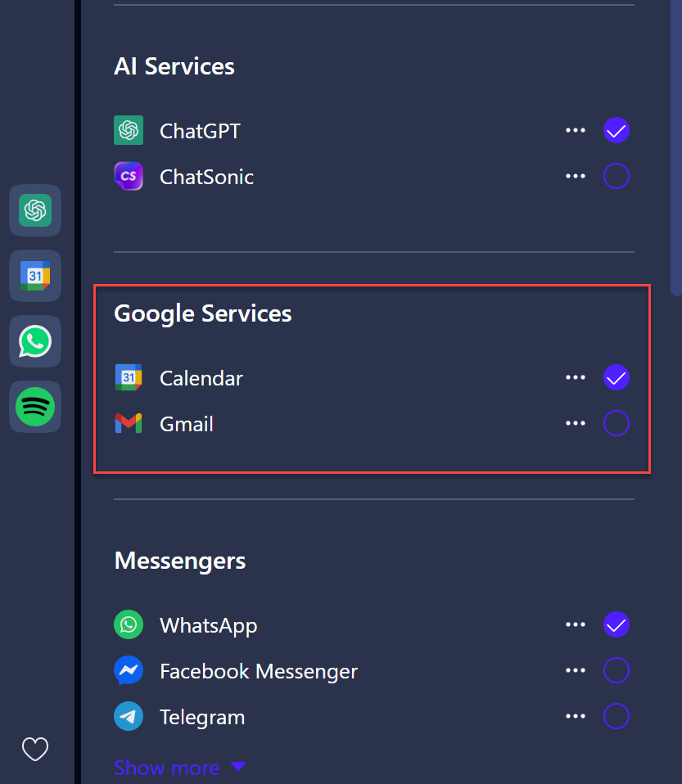Open Google Calendar sidebar icon

(34, 276)
